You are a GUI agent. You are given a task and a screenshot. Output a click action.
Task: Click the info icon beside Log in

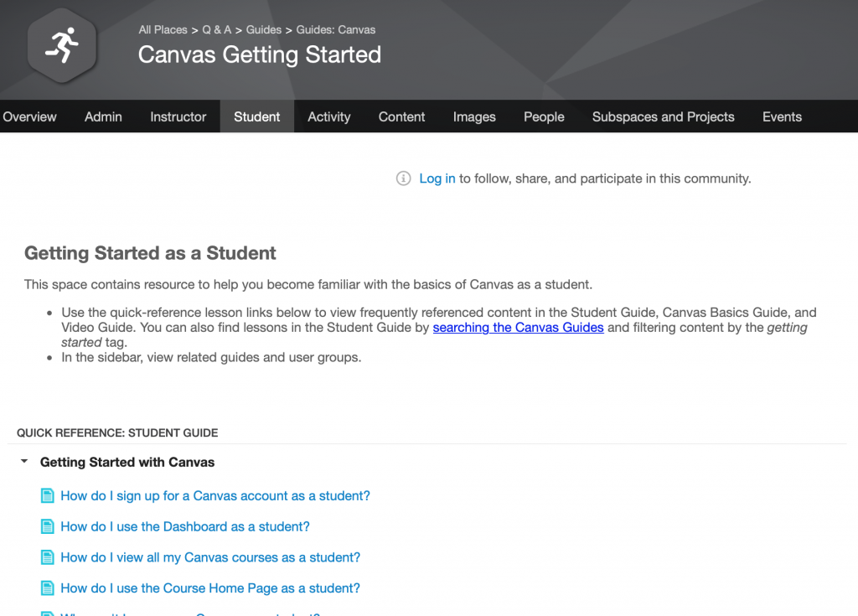tap(404, 179)
